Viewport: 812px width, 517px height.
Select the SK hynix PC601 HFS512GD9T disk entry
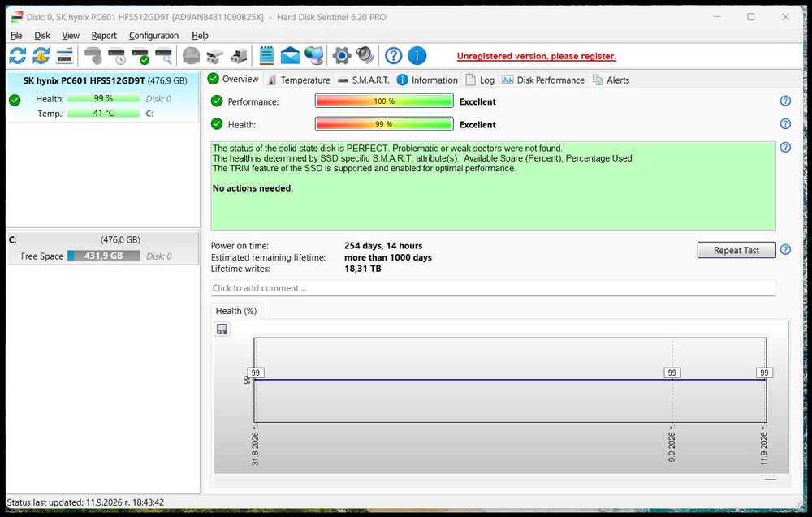[x=102, y=97]
